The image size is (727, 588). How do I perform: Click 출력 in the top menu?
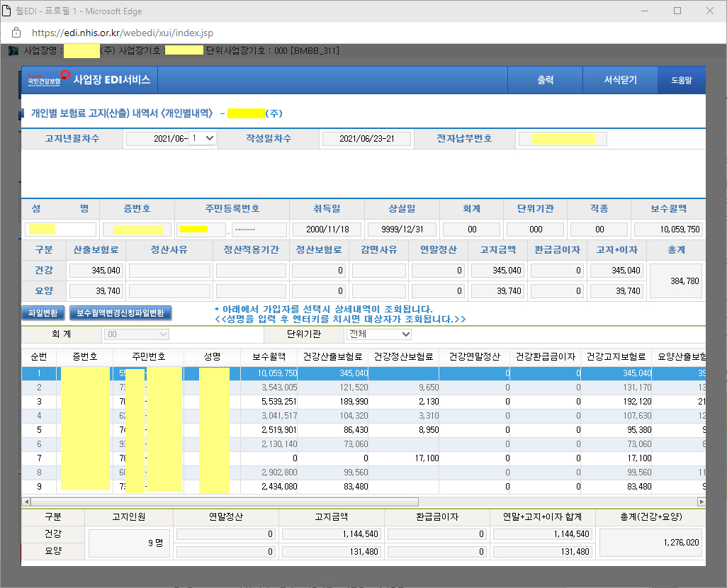545,80
